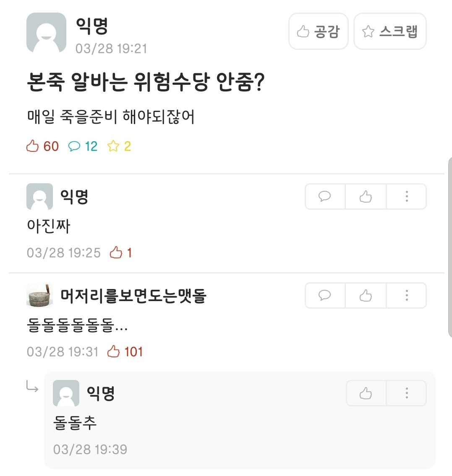The image size is (452, 476).
Task: Click the scrollbar on the right edge
Action: tap(449, 247)
